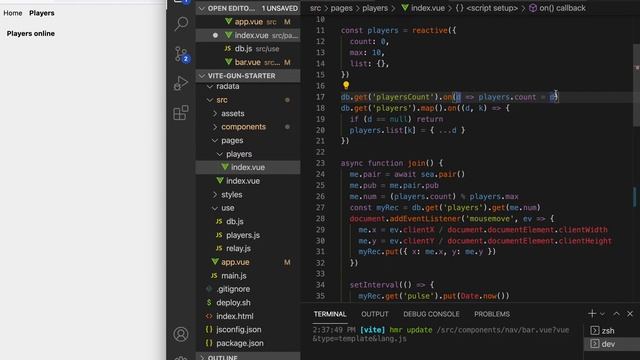Switch to the PROBLEMS tab
The image size is (640, 360).
[491, 314]
